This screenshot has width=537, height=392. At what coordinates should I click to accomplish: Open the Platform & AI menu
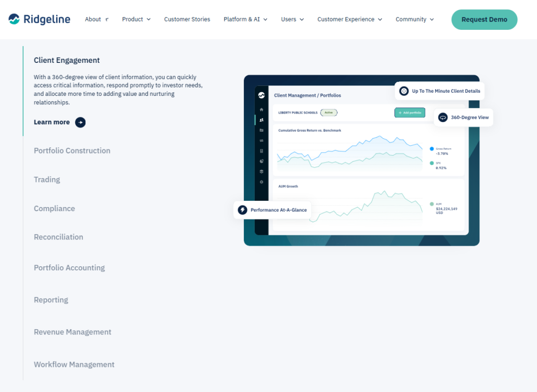pos(245,19)
